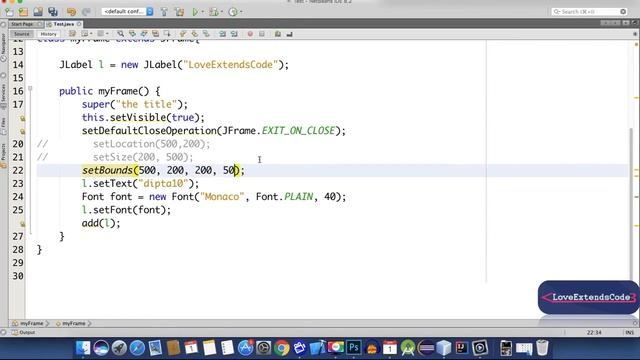The width and height of the screenshot is (640, 360).
Task: Click the Shift Line Left icon
Action: tap(222, 34)
